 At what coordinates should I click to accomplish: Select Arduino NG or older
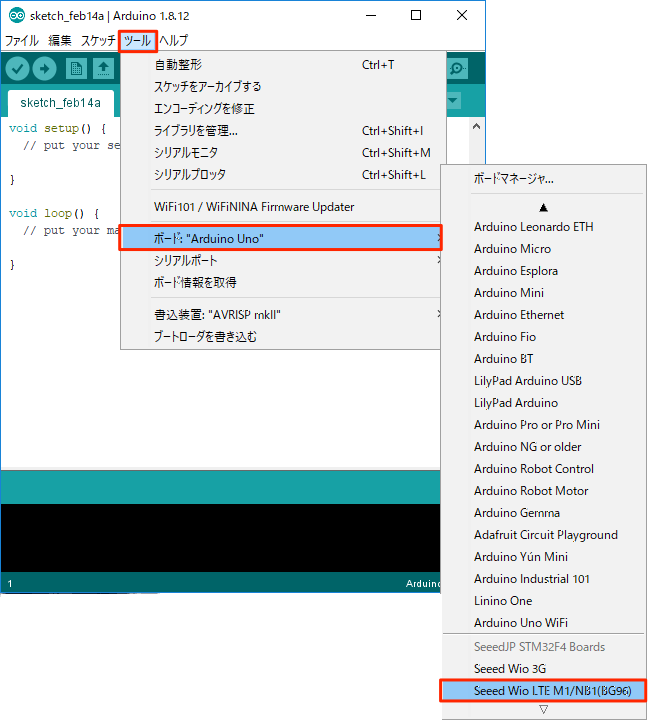click(544, 447)
